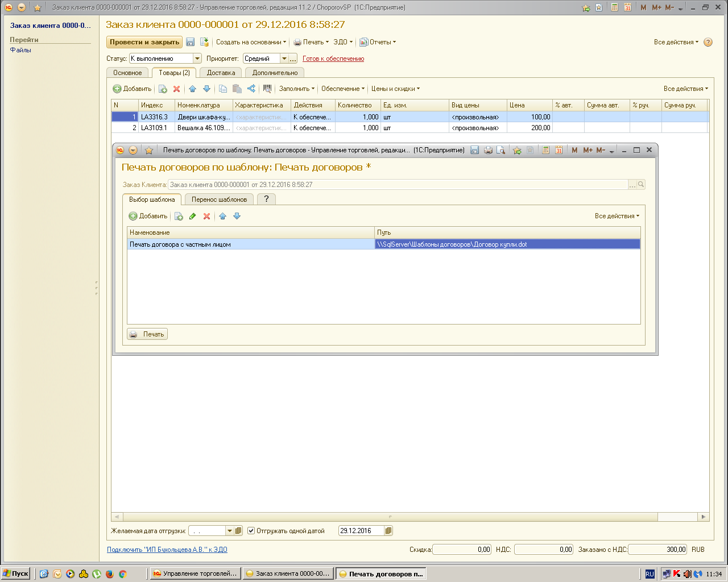The height and width of the screenshot is (582, 728).
Task: Open the calendar picker beside 29.12.2016
Action: (388, 531)
